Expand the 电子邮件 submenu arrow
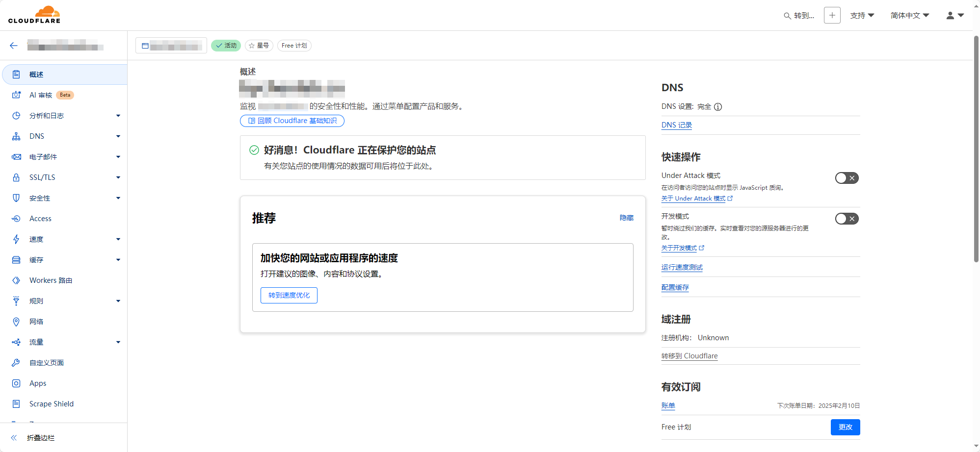Screen dimensions: 980x452 (x=118, y=157)
